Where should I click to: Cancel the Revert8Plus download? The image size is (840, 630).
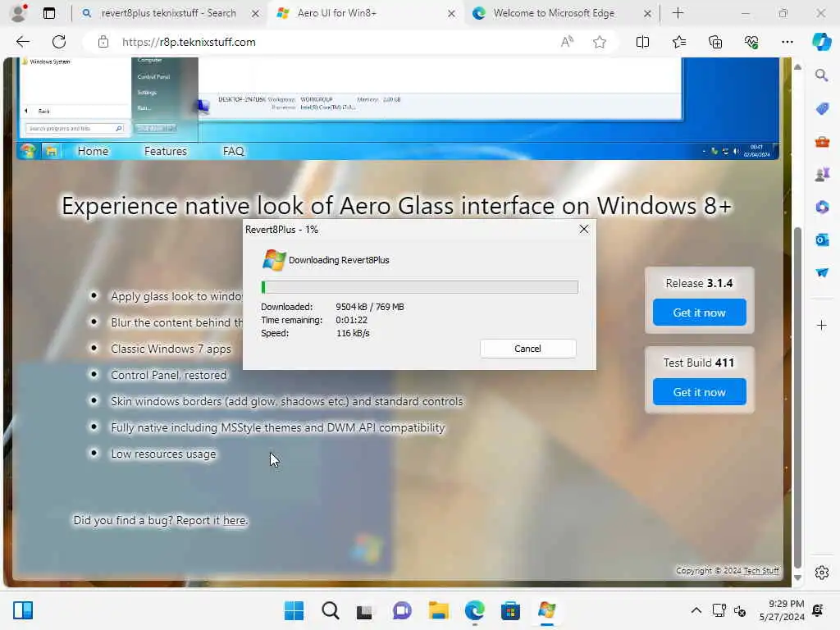(527, 348)
